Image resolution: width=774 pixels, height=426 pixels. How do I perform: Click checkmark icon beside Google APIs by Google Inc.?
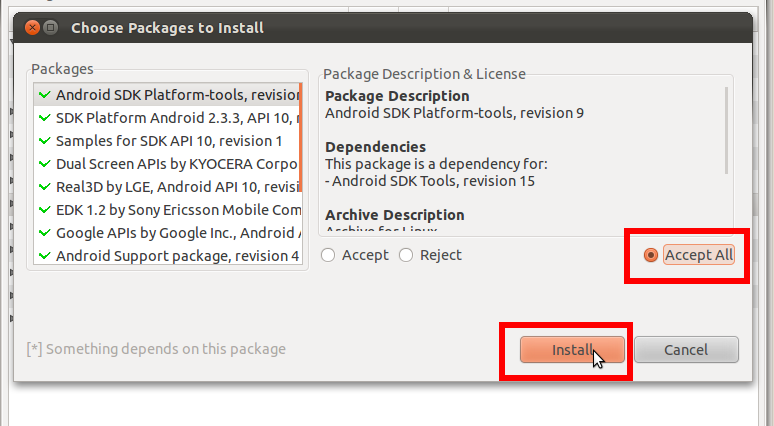click(44, 232)
